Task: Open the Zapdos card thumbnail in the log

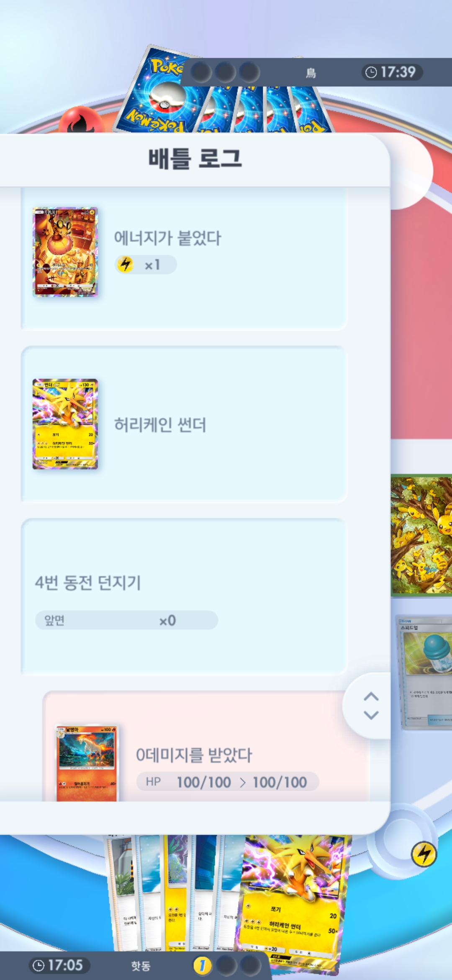Action: [65, 424]
